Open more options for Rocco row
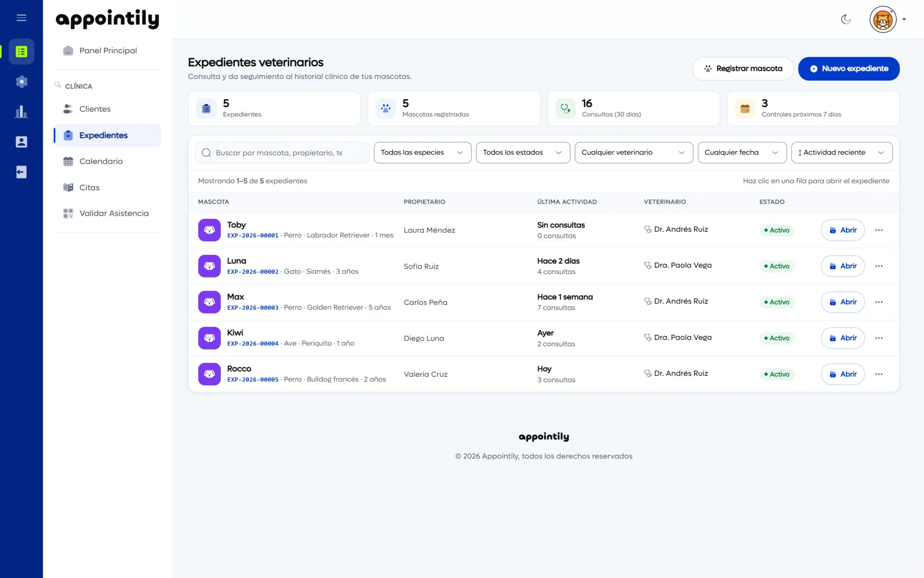Viewport: 924px width, 578px height. coord(879,374)
